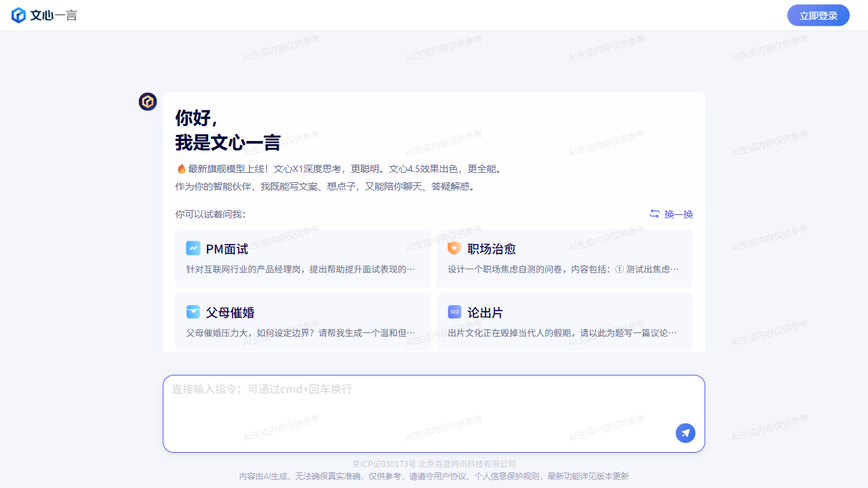Select the 出片文化 essay prompt description

pyautogui.click(x=562, y=333)
